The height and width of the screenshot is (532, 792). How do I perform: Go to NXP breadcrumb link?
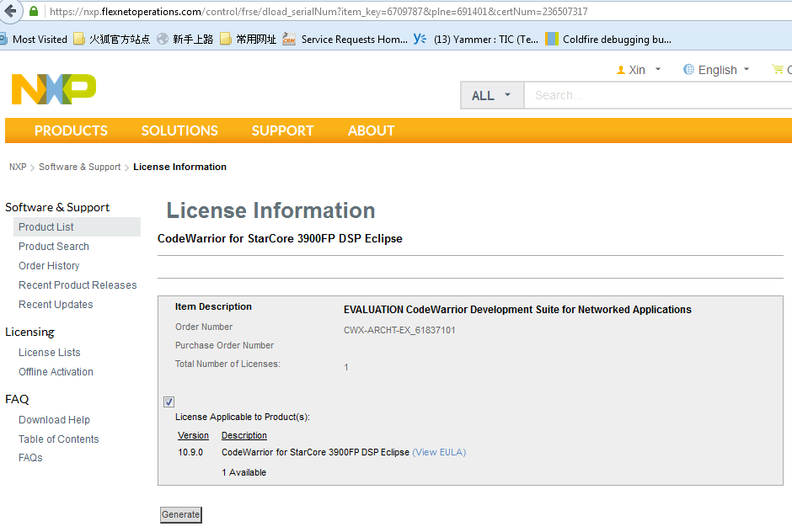pos(18,167)
